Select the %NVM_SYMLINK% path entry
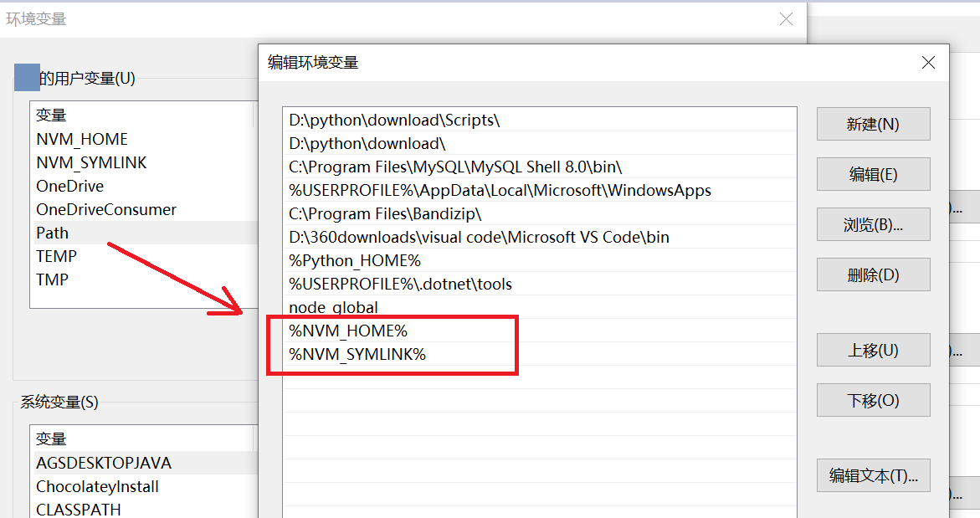Image resolution: width=980 pixels, height=518 pixels. point(539,354)
